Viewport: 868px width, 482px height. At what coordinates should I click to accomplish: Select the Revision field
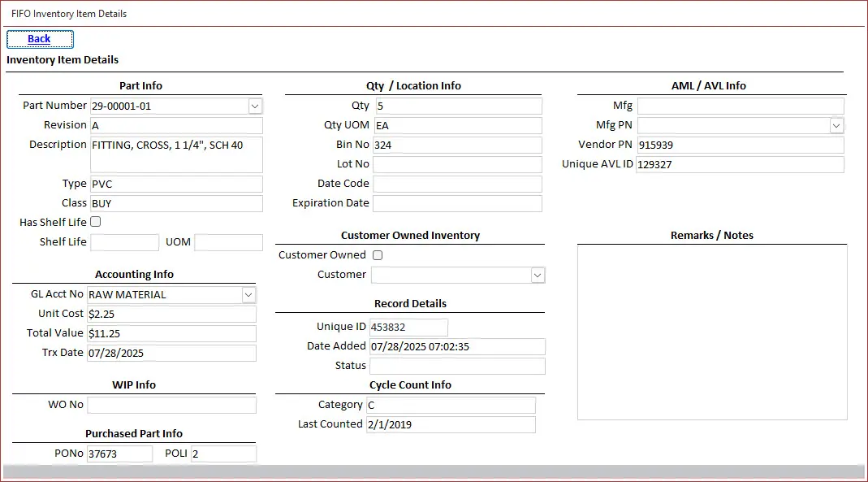pos(176,126)
